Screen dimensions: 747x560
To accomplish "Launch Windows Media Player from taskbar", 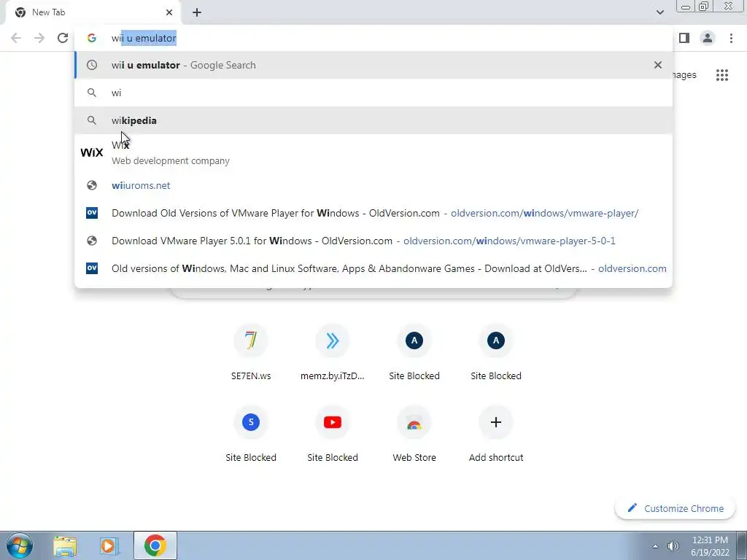I will pyautogui.click(x=109, y=545).
